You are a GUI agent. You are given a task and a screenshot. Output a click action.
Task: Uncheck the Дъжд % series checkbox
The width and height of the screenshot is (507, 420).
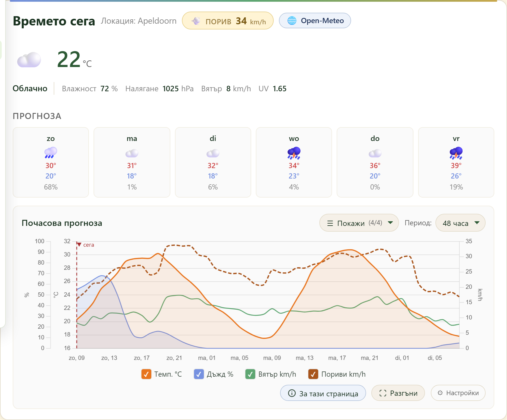coord(199,374)
